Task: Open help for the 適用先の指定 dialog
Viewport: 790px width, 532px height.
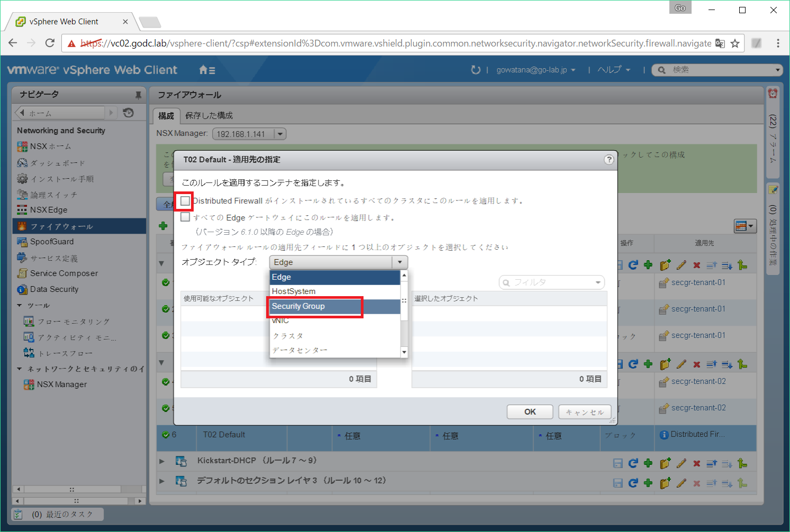Action: [609, 160]
